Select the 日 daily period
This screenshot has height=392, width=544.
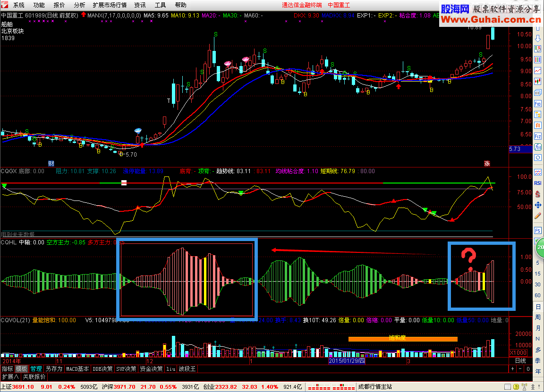tap(538, 307)
